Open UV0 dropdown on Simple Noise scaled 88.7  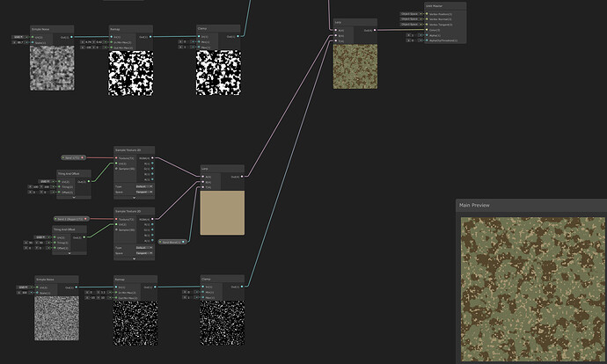point(18,37)
